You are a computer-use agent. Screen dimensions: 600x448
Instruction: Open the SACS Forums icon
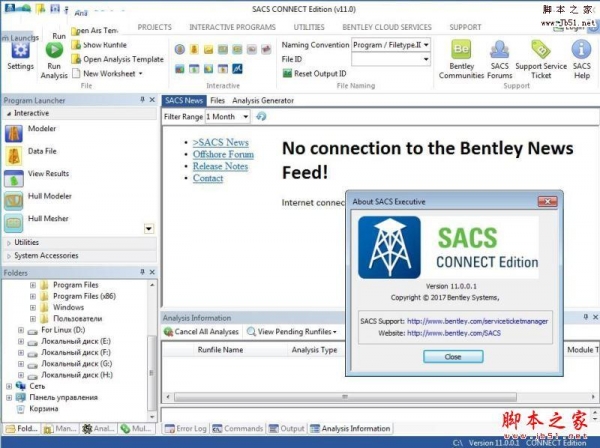[499, 49]
